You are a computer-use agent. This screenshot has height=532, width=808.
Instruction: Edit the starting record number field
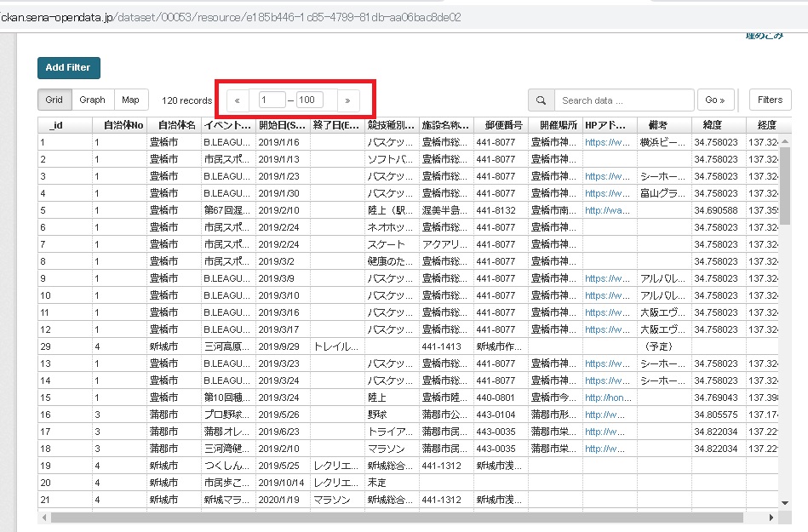272,100
